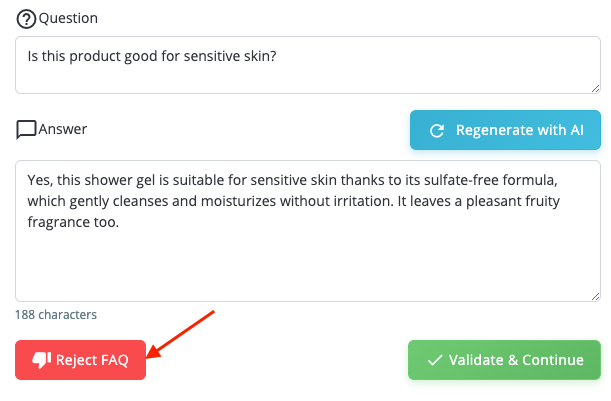The image size is (611, 401).
Task: Click the Question field resize handle
Action: click(594, 87)
